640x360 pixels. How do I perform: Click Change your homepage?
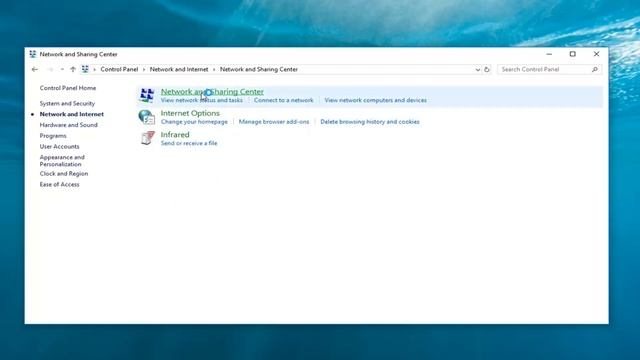194,122
